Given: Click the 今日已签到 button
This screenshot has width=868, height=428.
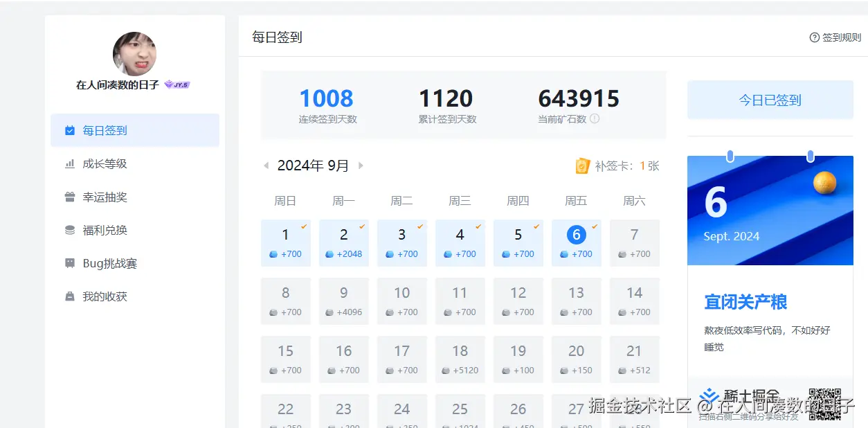Looking at the screenshot, I should pos(769,100).
